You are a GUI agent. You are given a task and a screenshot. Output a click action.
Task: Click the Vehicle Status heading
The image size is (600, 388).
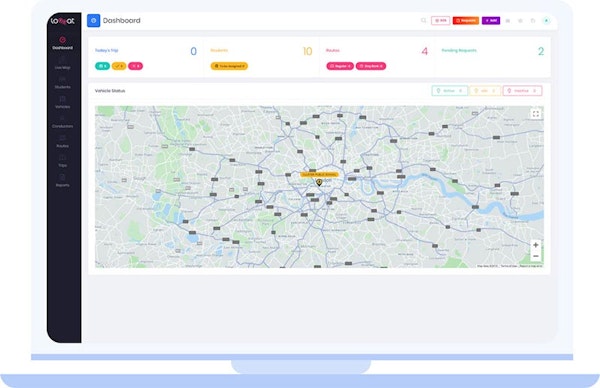point(110,91)
